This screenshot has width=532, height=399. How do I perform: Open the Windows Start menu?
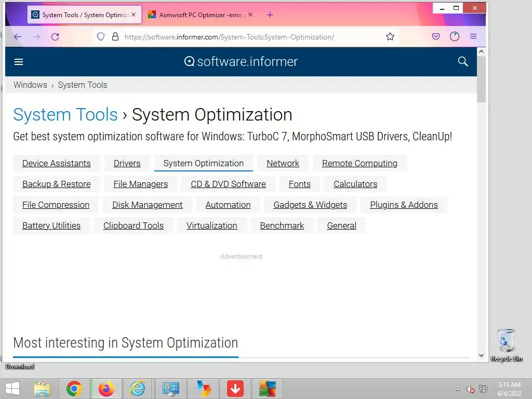pyautogui.click(x=12, y=389)
